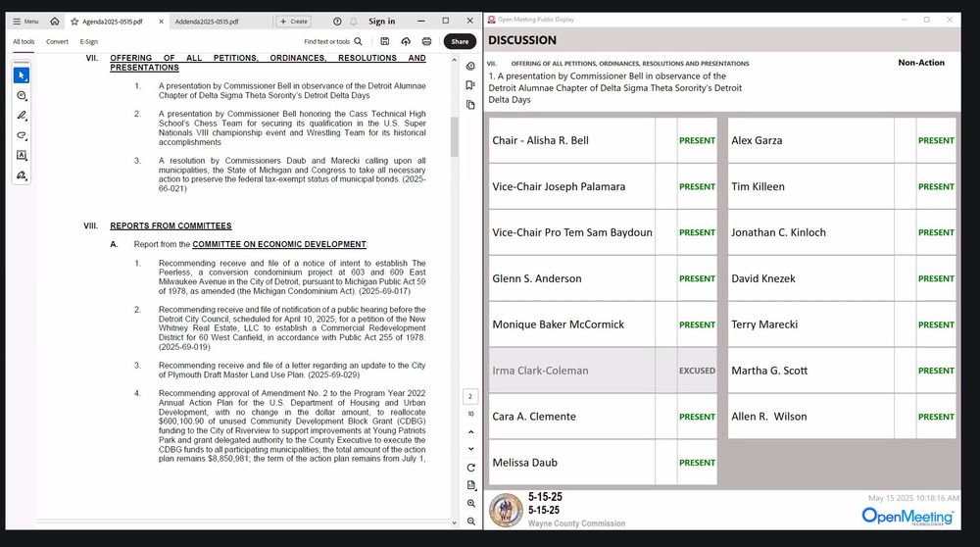Click the Non-Action label

pos(921,63)
